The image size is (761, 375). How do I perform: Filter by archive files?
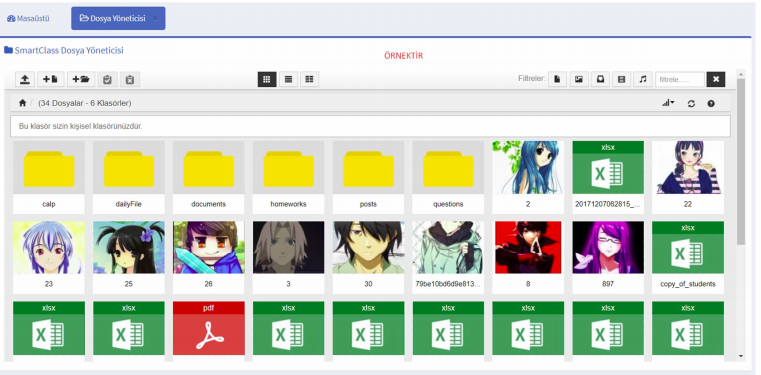pos(600,80)
